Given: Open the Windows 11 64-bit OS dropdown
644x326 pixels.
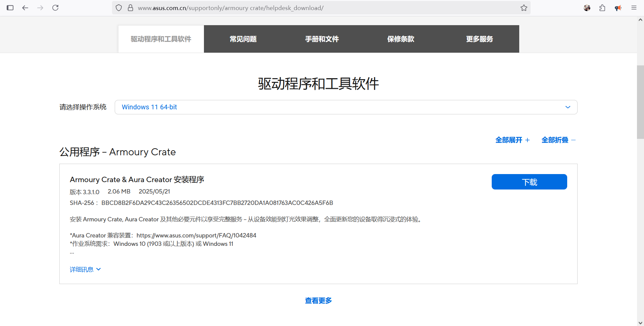Looking at the screenshot, I should click(346, 107).
